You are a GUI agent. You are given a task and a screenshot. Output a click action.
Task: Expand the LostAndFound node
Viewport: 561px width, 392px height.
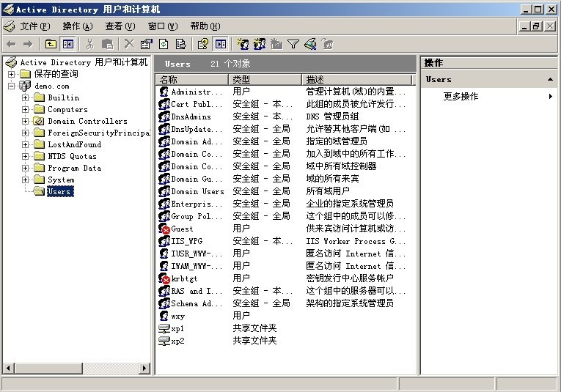25,145
